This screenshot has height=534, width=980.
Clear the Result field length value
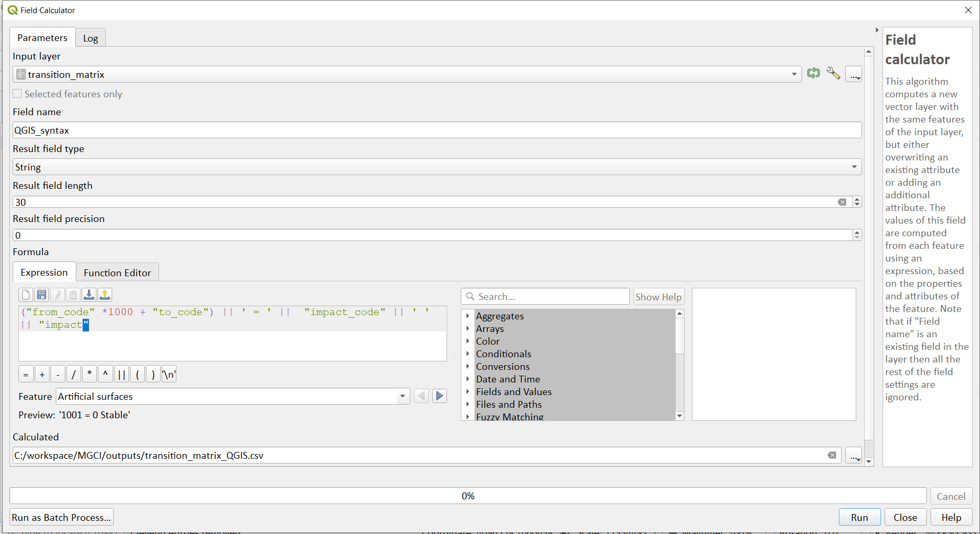(842, 202)
